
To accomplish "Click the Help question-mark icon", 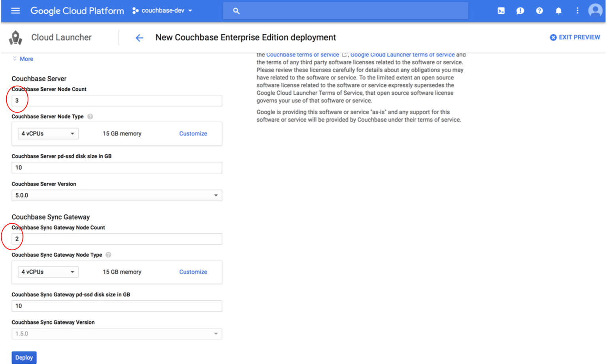I will pyautogui.click(x=539, y=11).
